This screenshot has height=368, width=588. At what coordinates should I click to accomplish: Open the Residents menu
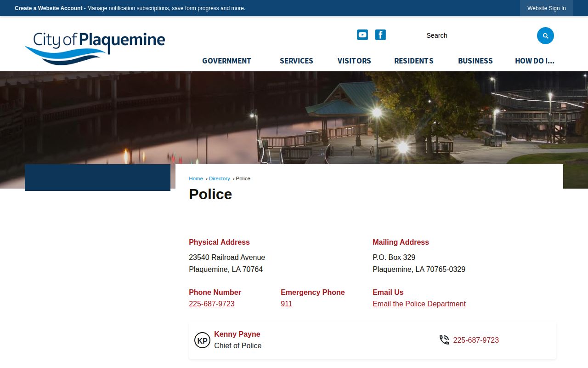414,61
